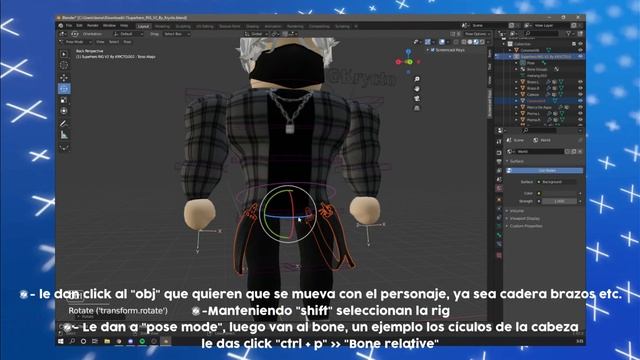Click the outliner search field
This screenshot has height=360, width=640.
tap(542, 34)
